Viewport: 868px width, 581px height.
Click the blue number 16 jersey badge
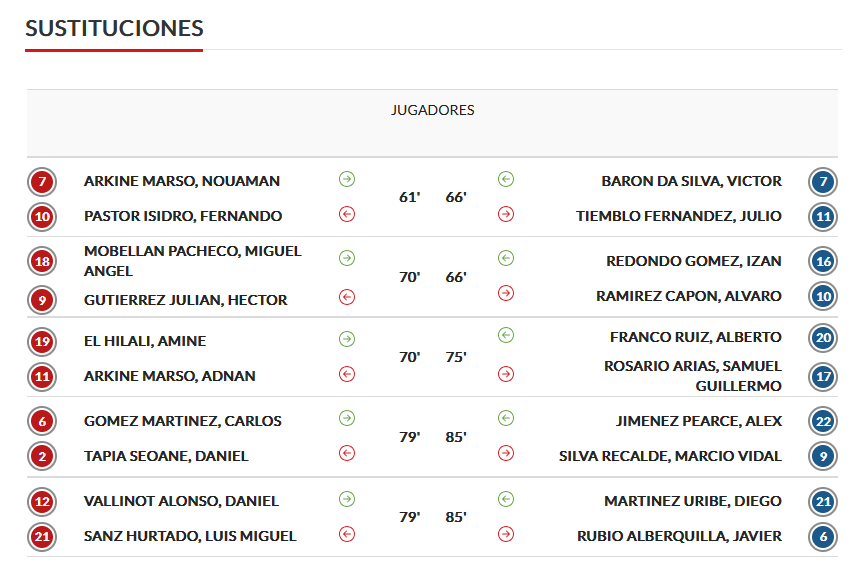pos(823,262)
